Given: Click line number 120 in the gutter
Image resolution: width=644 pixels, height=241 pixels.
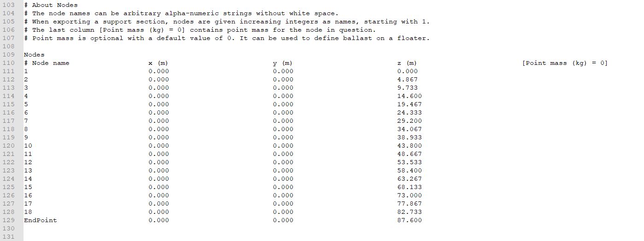Looking at the screenshot, I should point(9,146).
